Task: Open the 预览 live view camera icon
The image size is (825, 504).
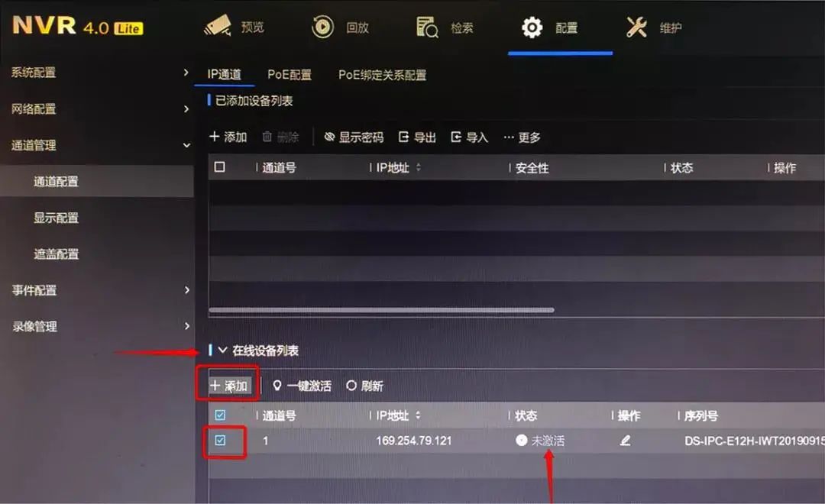Action: [x=218, y=26]
